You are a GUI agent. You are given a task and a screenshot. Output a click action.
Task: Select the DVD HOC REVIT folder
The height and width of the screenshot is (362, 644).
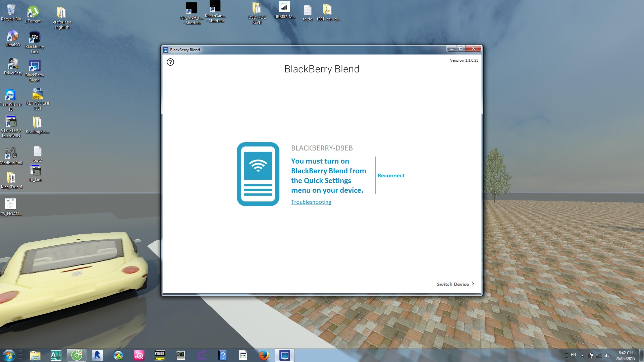257,13
